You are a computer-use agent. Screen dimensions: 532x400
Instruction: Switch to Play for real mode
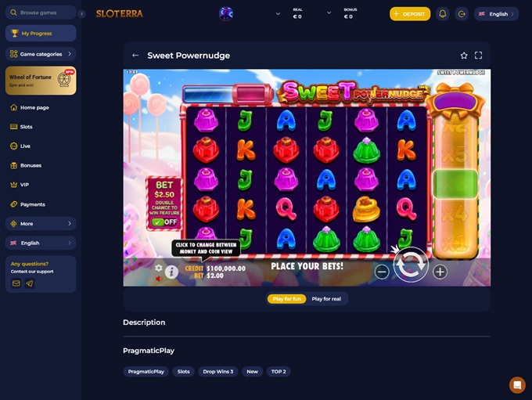tap(326, 299)
